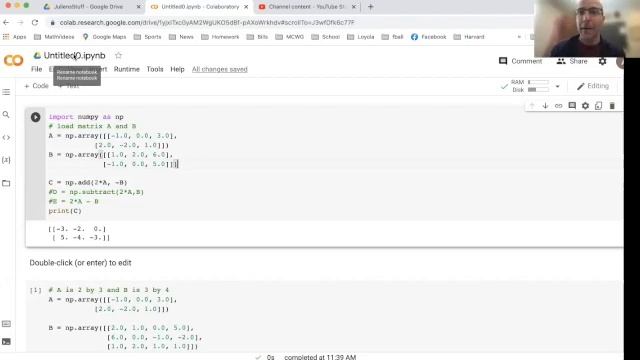
Task: Click All changes saved link
Action: (220, 69)
